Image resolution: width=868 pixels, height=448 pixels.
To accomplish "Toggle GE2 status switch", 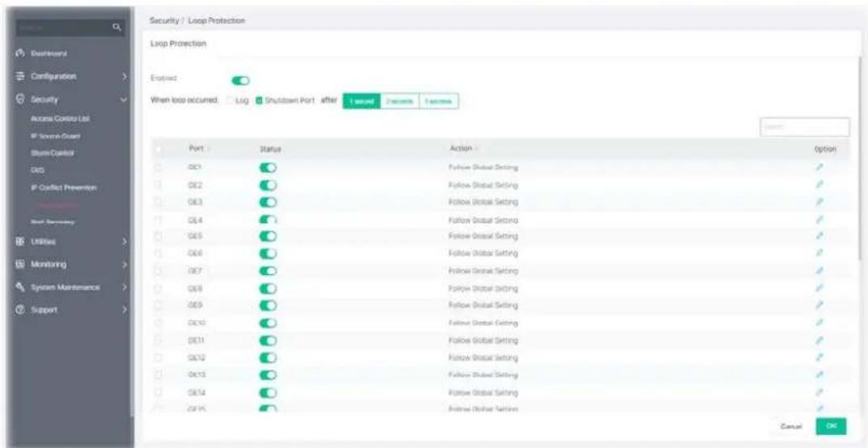I will 268,184.
